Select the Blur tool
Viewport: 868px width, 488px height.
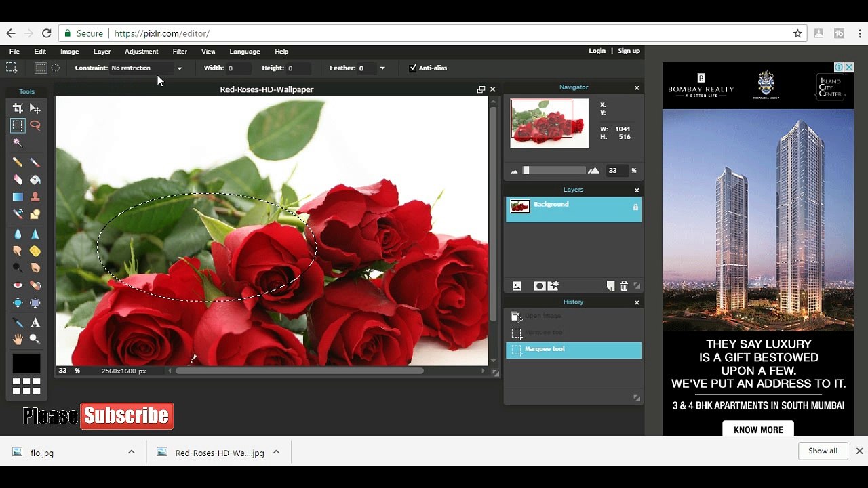tap(18, 234)
